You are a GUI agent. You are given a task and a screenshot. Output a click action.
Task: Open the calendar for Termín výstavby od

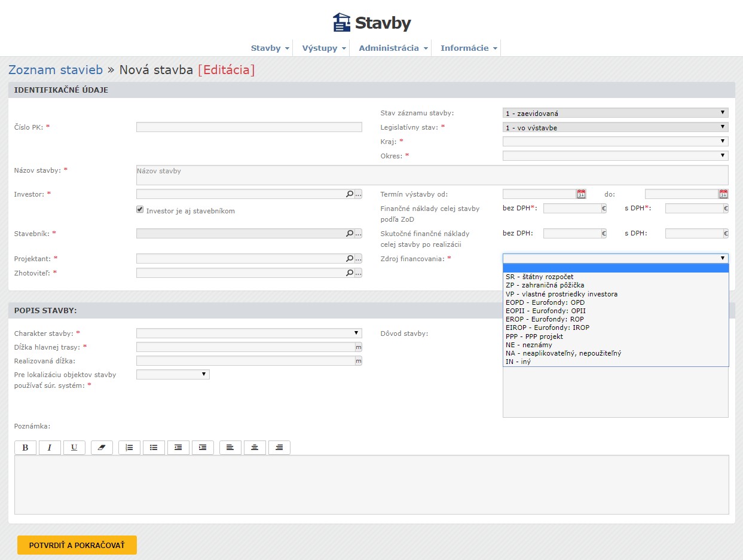coord(581,194)
